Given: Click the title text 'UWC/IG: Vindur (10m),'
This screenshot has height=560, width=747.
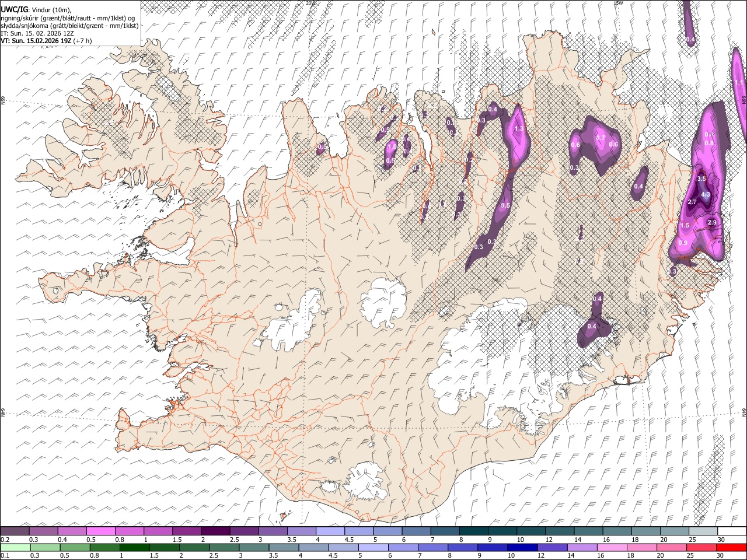Looking at the screenshot, I should click(36, 9).
